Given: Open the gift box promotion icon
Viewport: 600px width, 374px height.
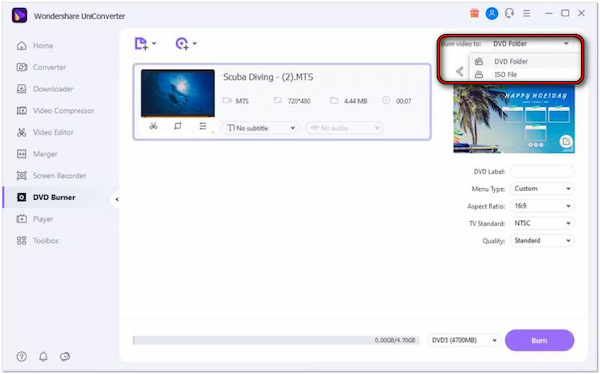Looking at the screenshot, I should [x=474, y=13].
